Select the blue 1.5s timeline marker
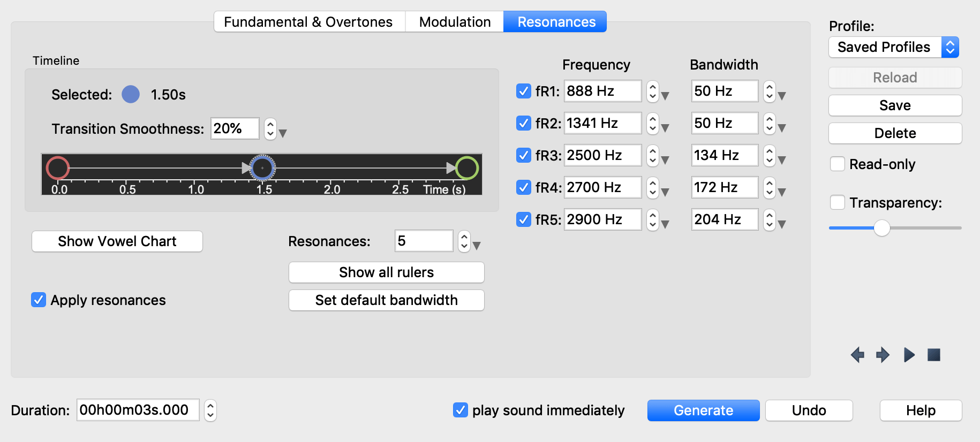This screenshot has width=980, height=442. point(262,168)
